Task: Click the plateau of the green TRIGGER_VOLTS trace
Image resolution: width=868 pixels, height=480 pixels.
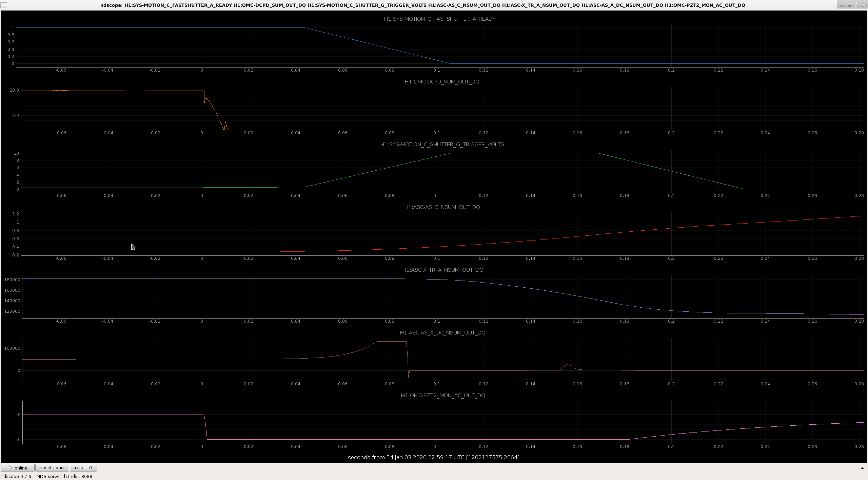Action: point(524,153)
